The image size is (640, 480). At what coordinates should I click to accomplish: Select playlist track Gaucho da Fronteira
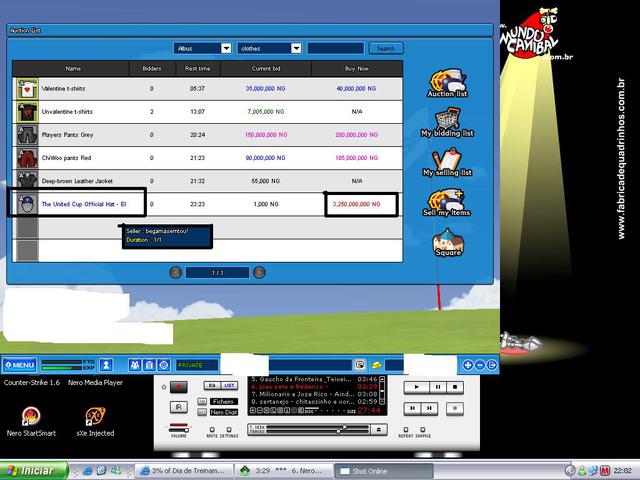(314, 379)
